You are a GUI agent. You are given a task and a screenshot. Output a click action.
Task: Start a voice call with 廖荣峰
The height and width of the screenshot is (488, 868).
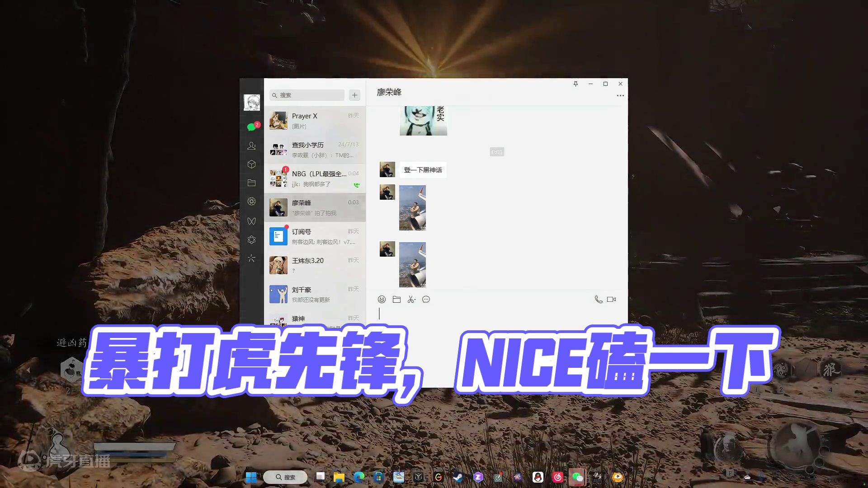coord(599,299)
